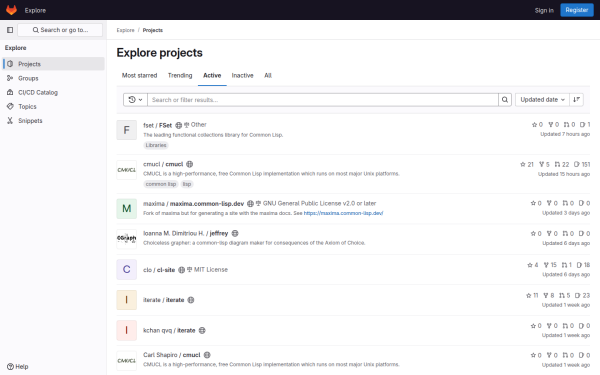Click the lisp topic tag
The height and width of the screenshot is (375, 600).
tap(187, 184)
